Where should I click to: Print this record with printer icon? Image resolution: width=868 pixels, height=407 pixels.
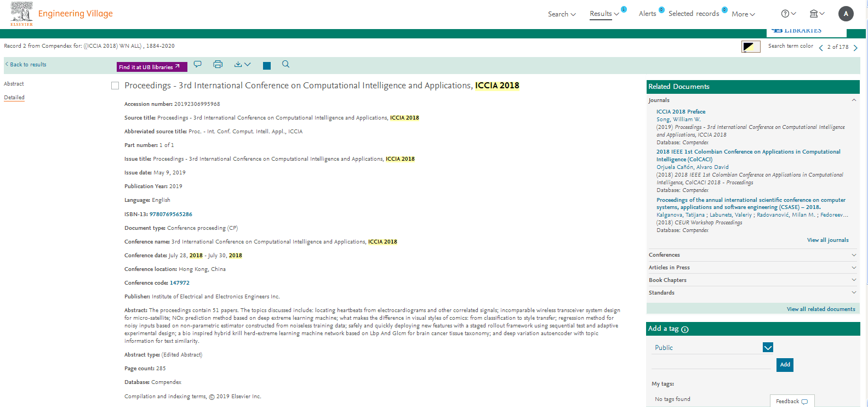[x=218, y=64]
